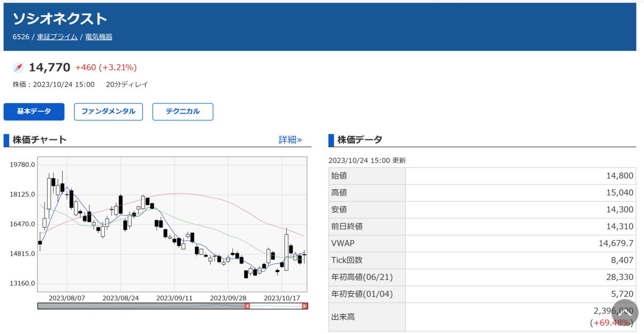Click the 2023/09/11 date axis label
Image resolution: width=644 pixels, height=334 pixels.
(x=174, y=298)
